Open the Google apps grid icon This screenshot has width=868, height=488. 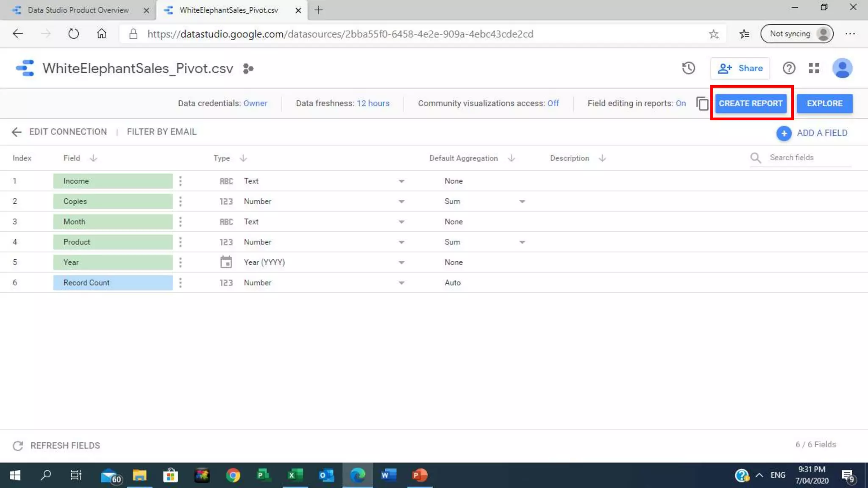pos(814,68)
